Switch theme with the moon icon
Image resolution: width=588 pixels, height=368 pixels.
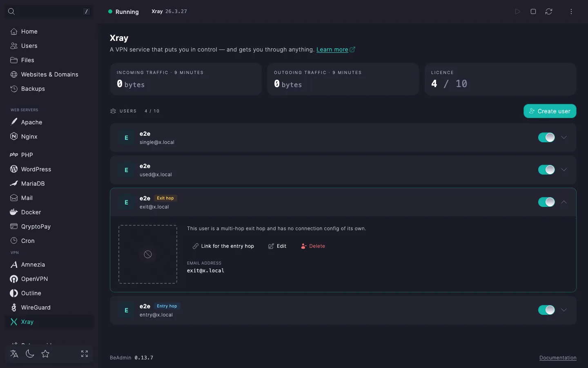(x=30, y=354)
